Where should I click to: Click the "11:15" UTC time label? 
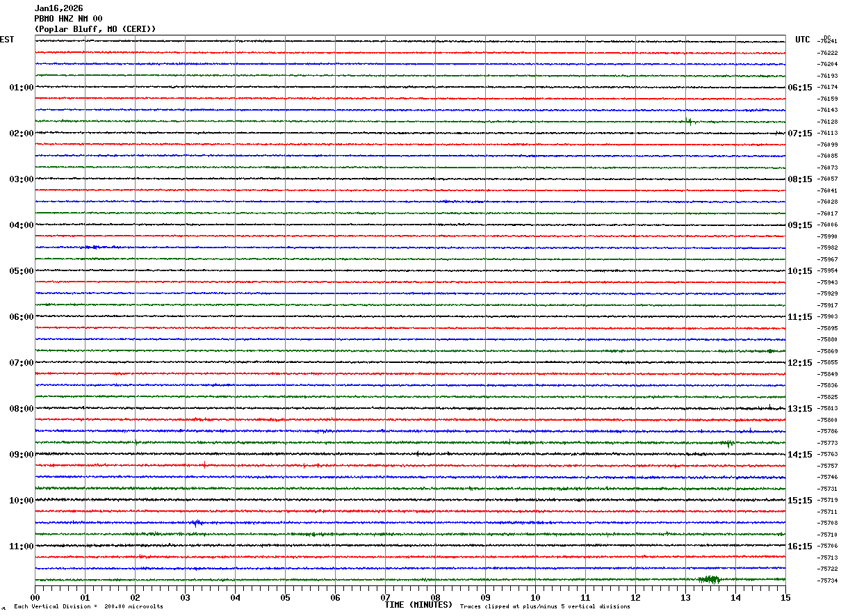tap(800, 317)
